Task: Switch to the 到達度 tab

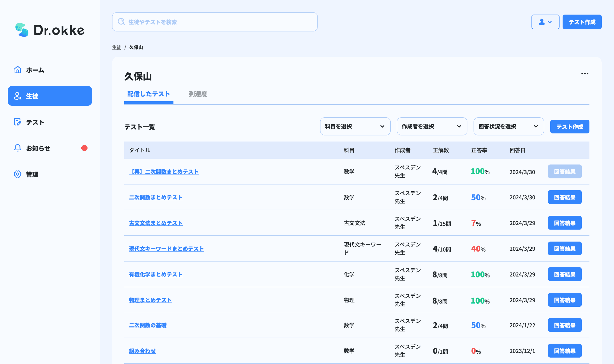Action: click(198, 94)
